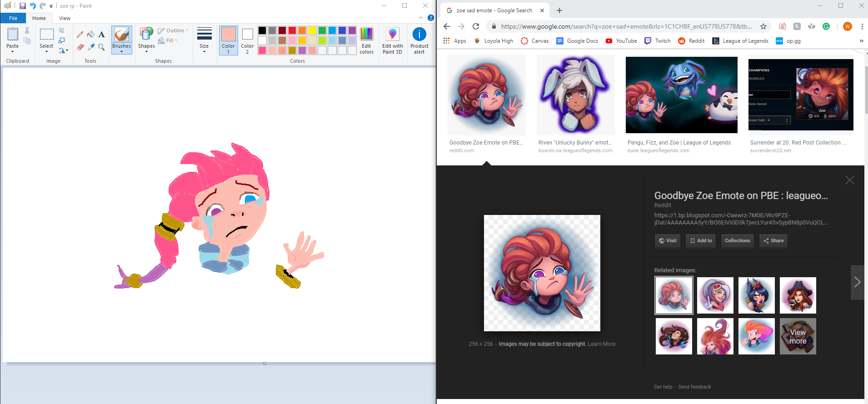Switch to the View ribbon tab

[65, 18]
